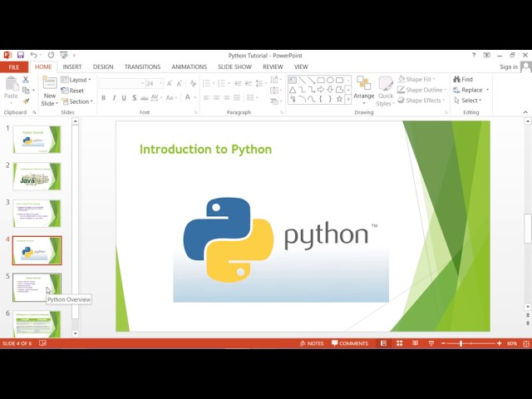Image resolution: width=532 pixels, height=399 pixels.
Task: Click the zoom in plus button
Action: (499, 343)
